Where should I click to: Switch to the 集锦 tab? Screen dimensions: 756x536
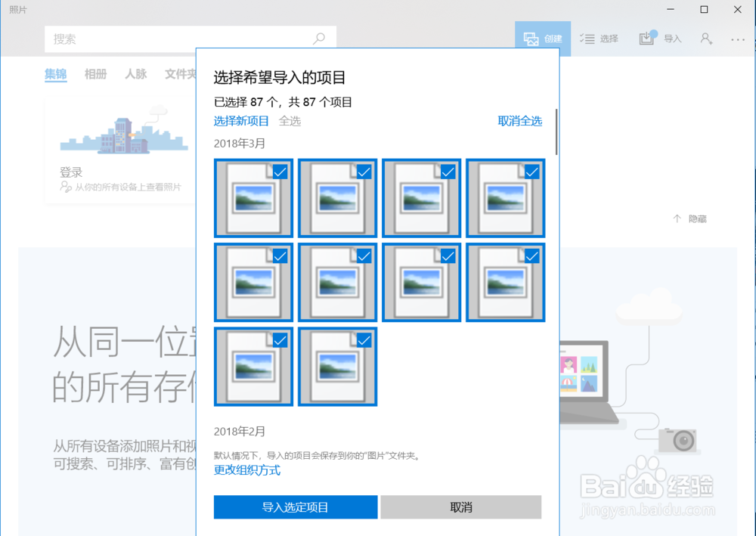coord(55,74)
